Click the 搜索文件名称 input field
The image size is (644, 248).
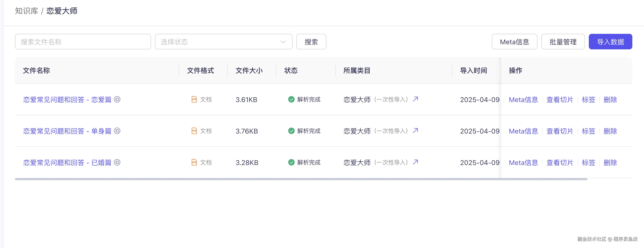pyautogui.click(x=83, y=42)
